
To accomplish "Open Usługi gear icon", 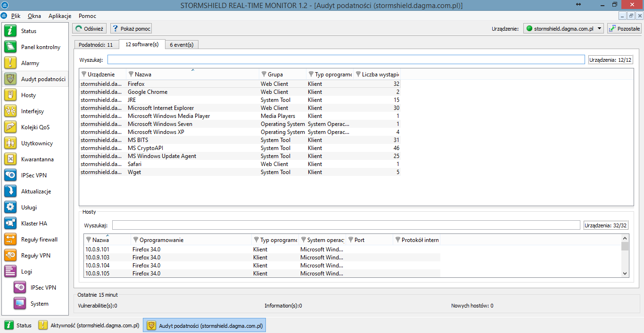I will (x=10, y=208).
